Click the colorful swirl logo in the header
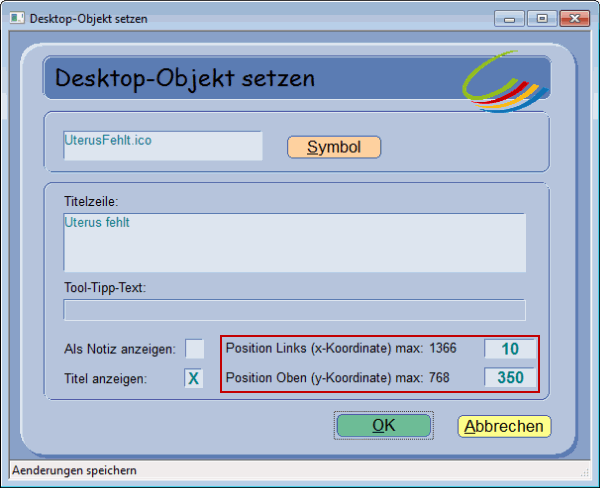The height and width of the screenshot is (488, 600). pyautogui.click(x=504, y=82)
